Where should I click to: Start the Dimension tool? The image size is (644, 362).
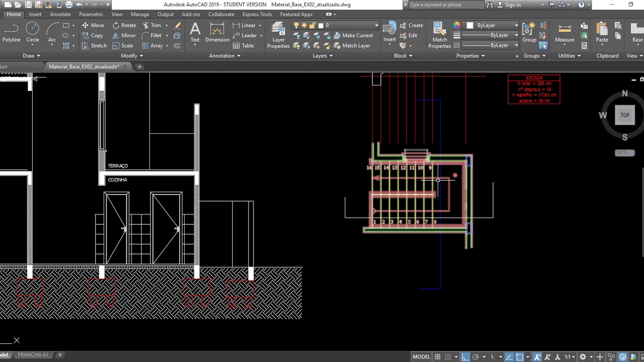pos(217,33)
